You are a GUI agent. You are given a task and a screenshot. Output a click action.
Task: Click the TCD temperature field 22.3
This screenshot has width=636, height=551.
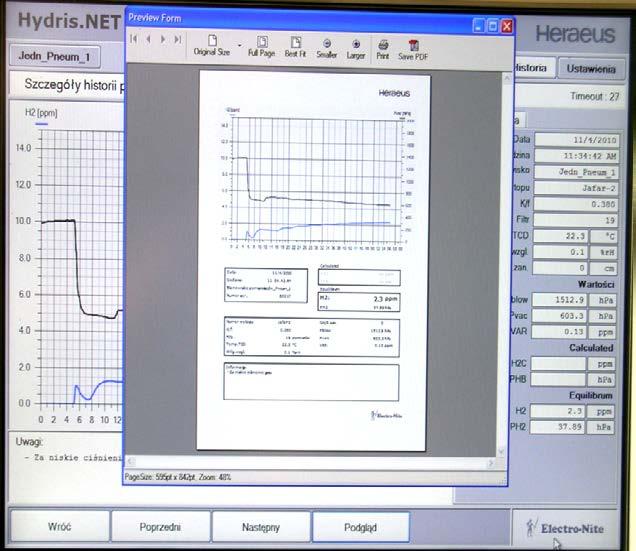(x=560, y=236)
